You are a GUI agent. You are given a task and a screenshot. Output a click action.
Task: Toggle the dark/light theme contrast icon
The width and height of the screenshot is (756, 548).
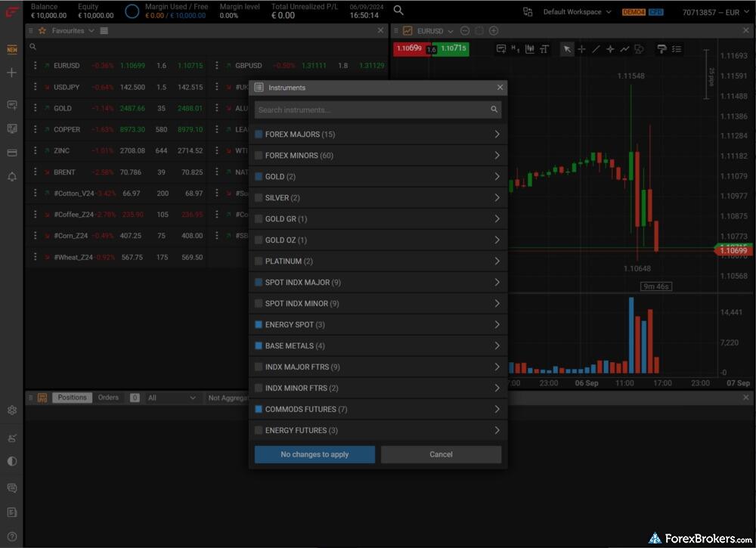[11, 461]
